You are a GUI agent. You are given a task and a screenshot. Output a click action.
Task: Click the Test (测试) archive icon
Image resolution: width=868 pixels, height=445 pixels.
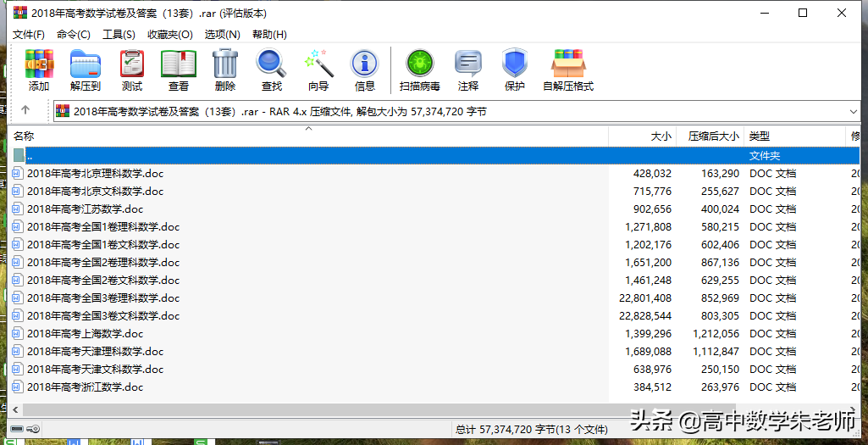click(132, 70)
